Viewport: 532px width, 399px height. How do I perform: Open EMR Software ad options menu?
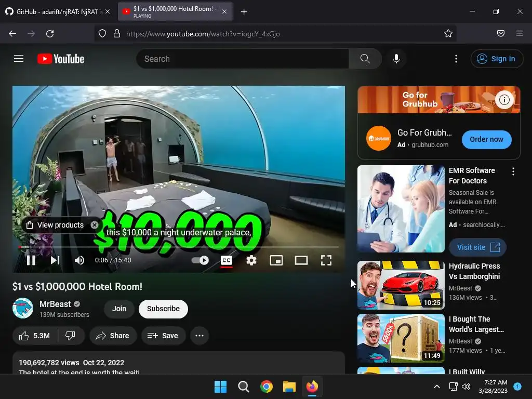tap(513, 171)
